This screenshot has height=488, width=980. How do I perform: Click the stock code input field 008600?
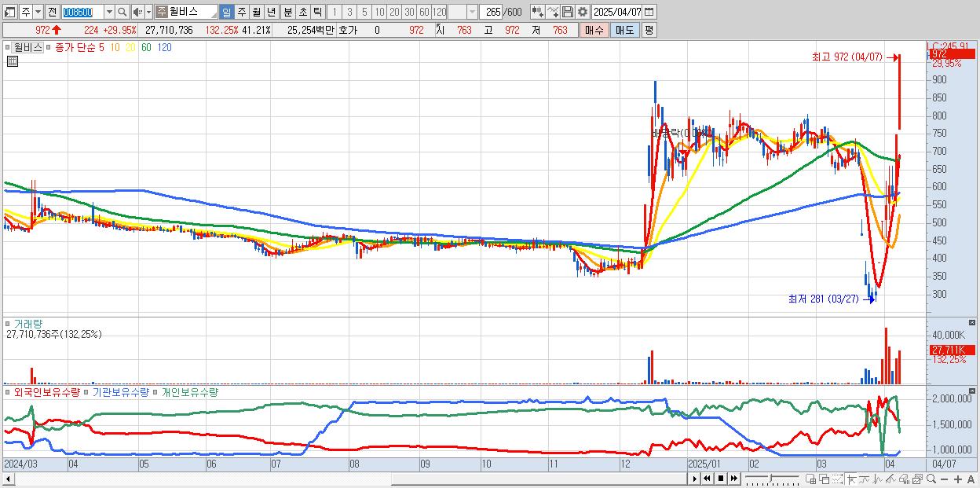coord(82,12)
